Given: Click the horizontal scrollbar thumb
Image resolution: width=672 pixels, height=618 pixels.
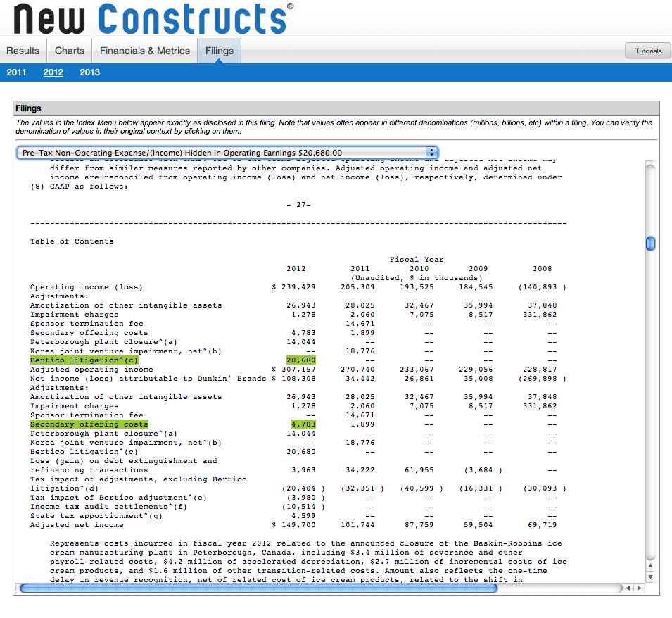Looking at the screenshot, I should point(258,588).
